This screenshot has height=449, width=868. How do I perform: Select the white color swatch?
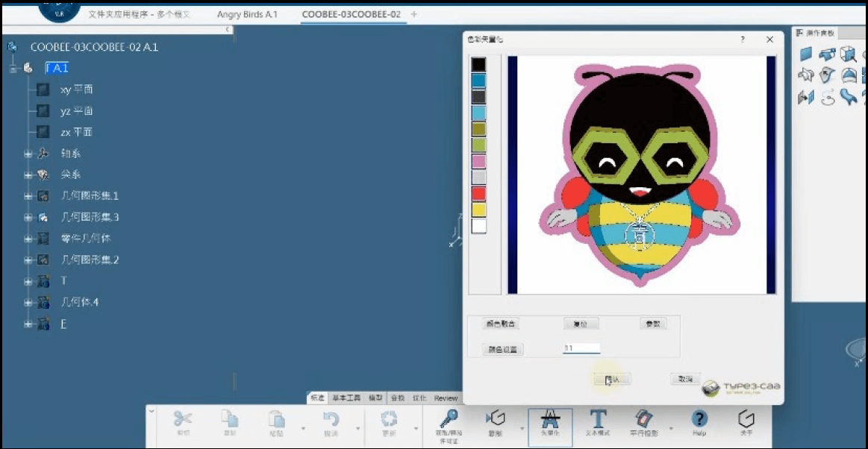pyautogui.click(x=478, y=225)
